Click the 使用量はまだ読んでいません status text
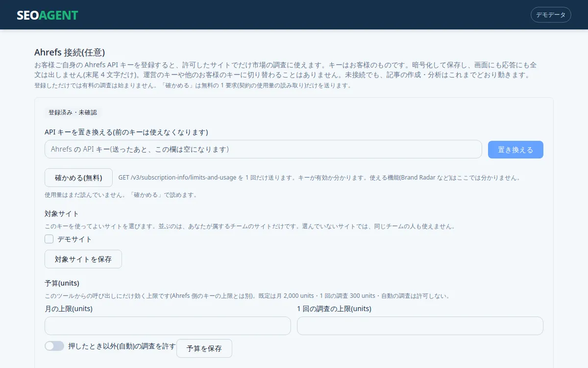 [x=121, y=195]
